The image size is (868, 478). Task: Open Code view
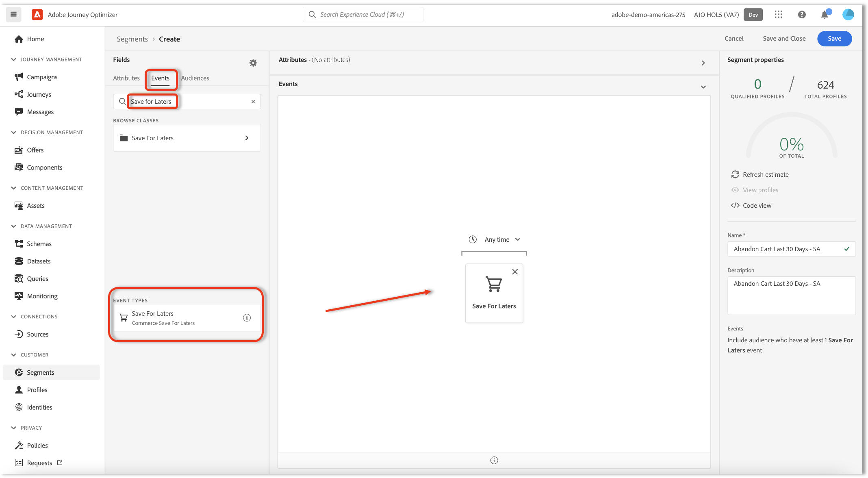coord(751,206)
